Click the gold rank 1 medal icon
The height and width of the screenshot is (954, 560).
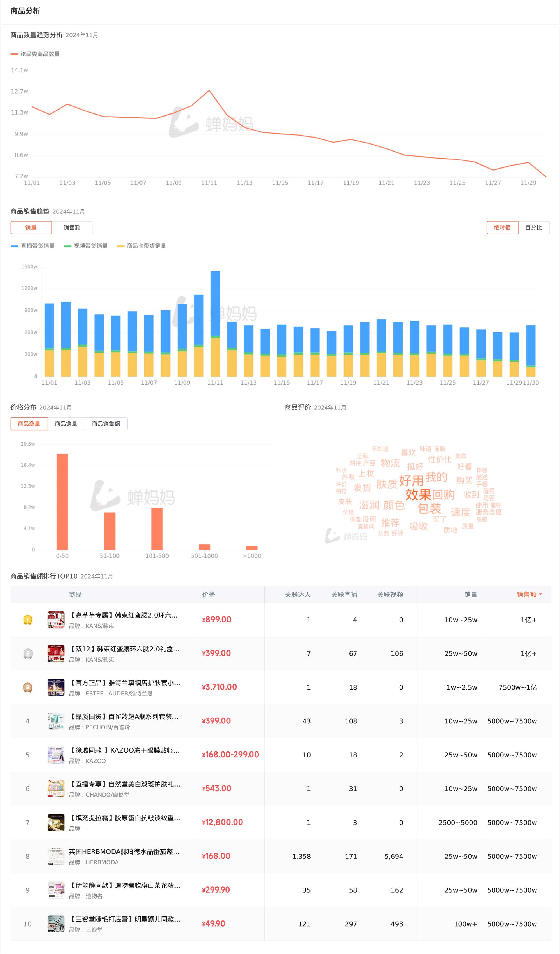pyautogui.click(x=28, y=620)
